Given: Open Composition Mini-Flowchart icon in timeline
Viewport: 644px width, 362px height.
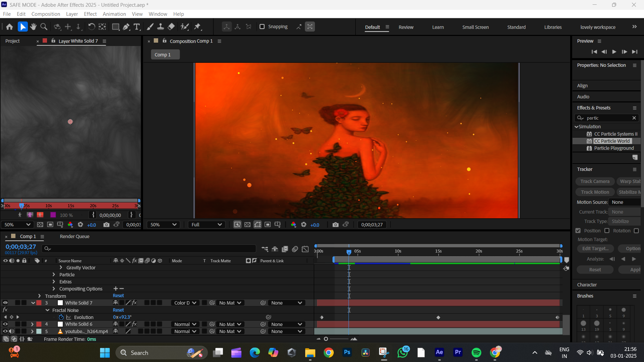Looking at the screenshot, I should pyautogui.click(x=265, y=249).
